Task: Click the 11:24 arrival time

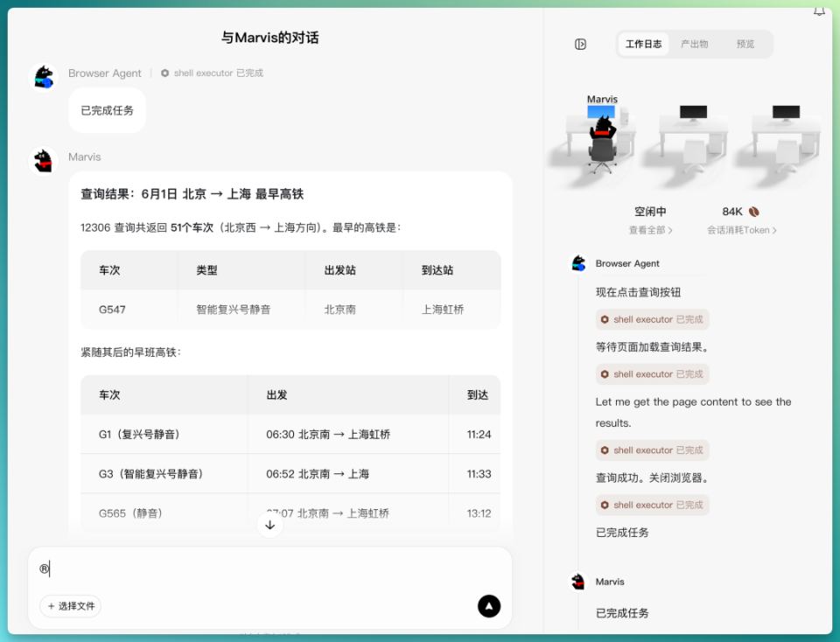Action: [479, 434]
